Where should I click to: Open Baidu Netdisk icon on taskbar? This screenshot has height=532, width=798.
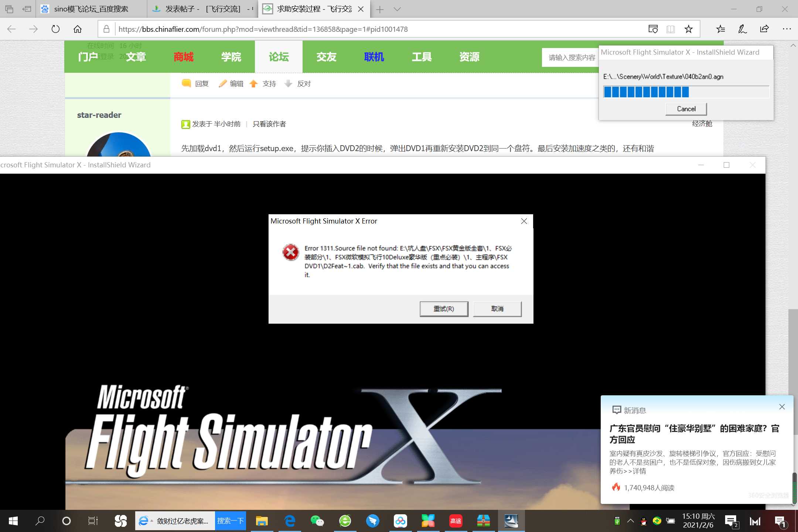[400, 521]
